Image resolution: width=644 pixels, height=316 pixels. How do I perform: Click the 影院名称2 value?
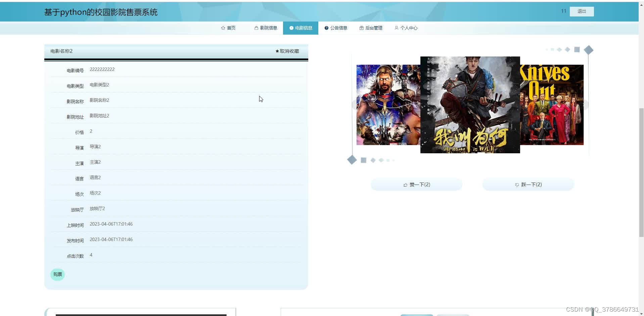[99, 100]
